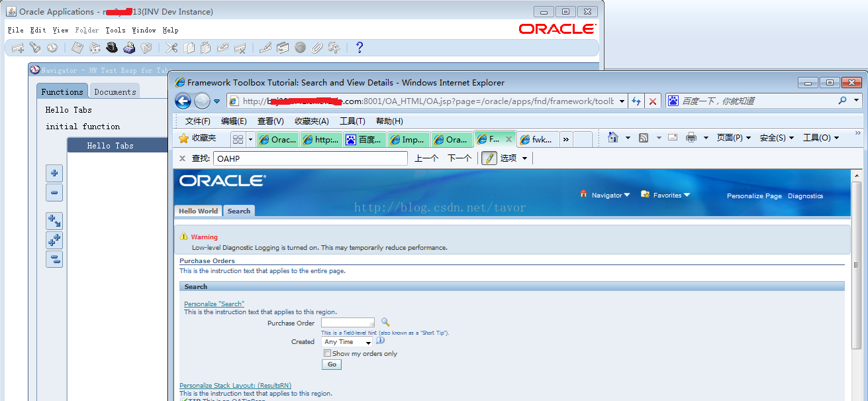The height and width of the screenshot is (401, 868).
Task: Open the Created Any Time dropdown
Action: (x=347, y=342)
